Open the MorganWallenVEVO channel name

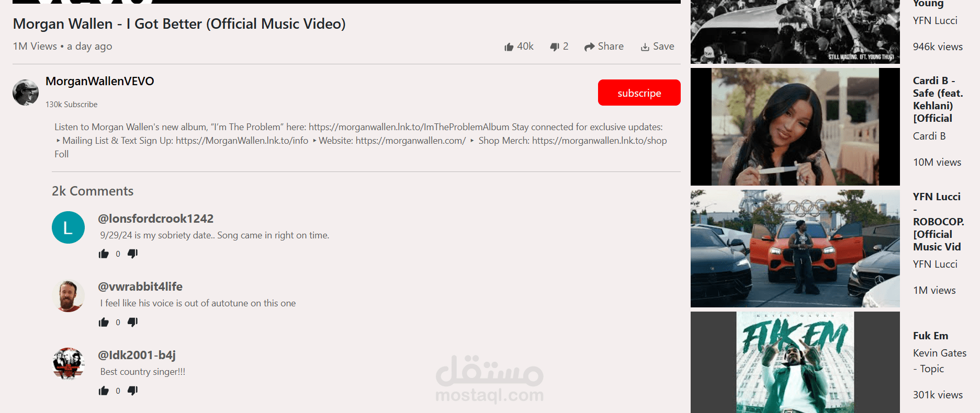100,81
